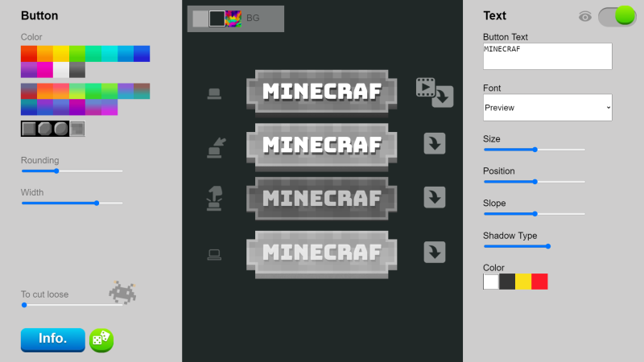
Task: Click the hover button state icon
Action: [x=216, y=148]
